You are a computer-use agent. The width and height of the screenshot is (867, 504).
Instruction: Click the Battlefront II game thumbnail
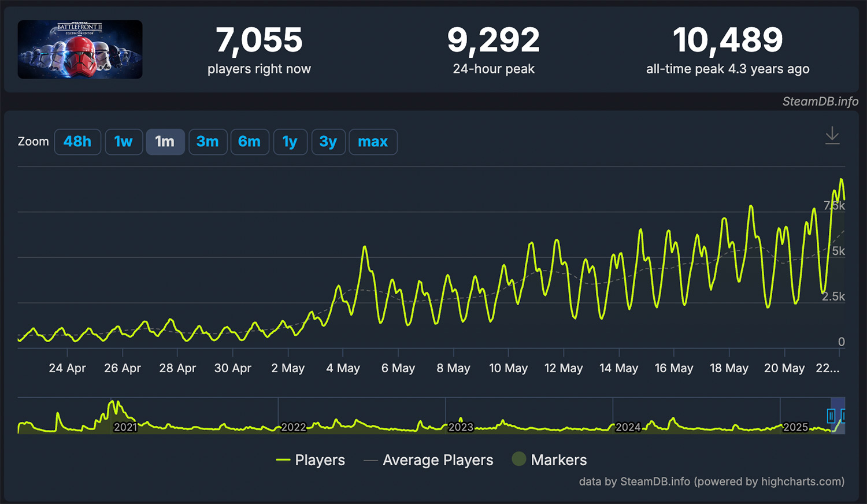[80, 50]
